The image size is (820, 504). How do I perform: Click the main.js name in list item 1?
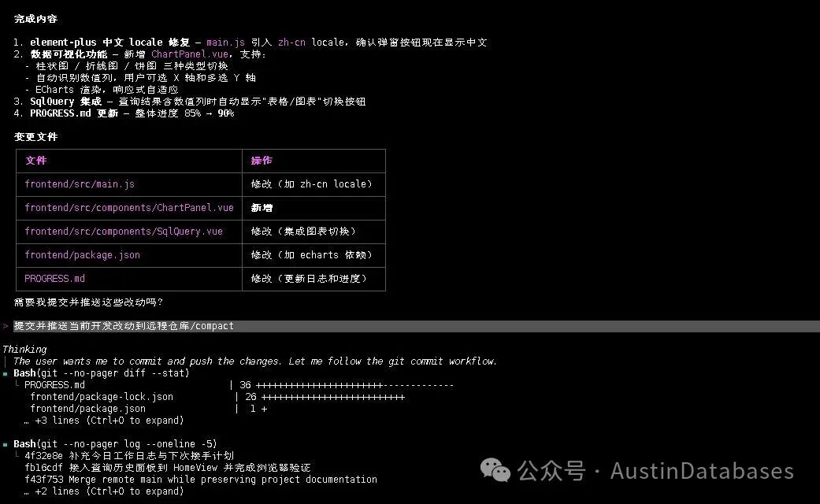(225, 43)
